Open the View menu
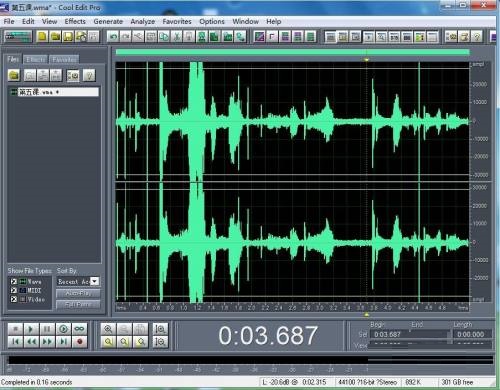500x390 pixels. point(49,21)
